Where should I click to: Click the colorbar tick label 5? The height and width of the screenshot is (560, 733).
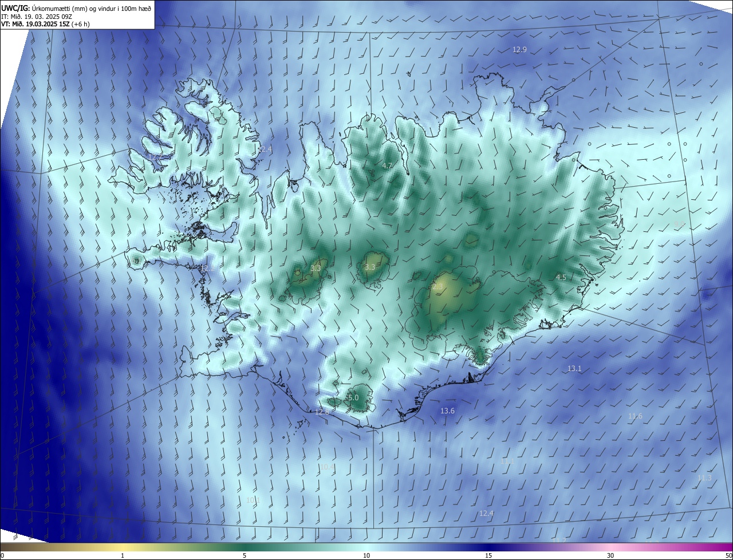coord(245,555)
